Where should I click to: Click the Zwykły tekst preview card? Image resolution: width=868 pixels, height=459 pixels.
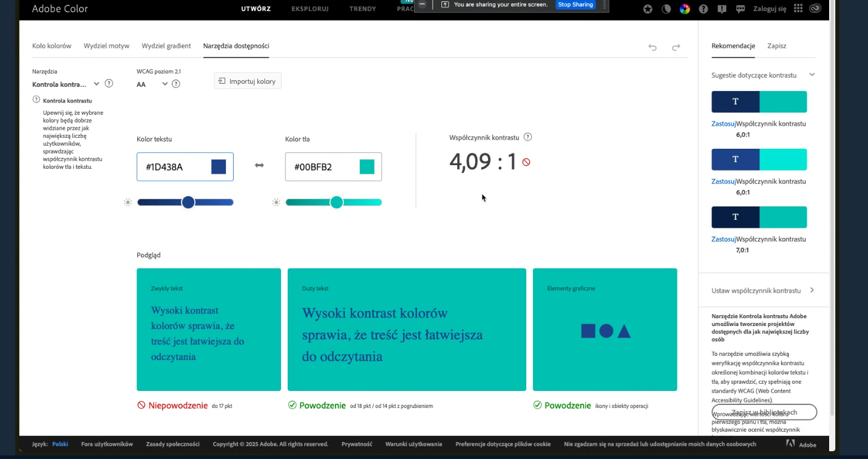click(x=209, y=330)
